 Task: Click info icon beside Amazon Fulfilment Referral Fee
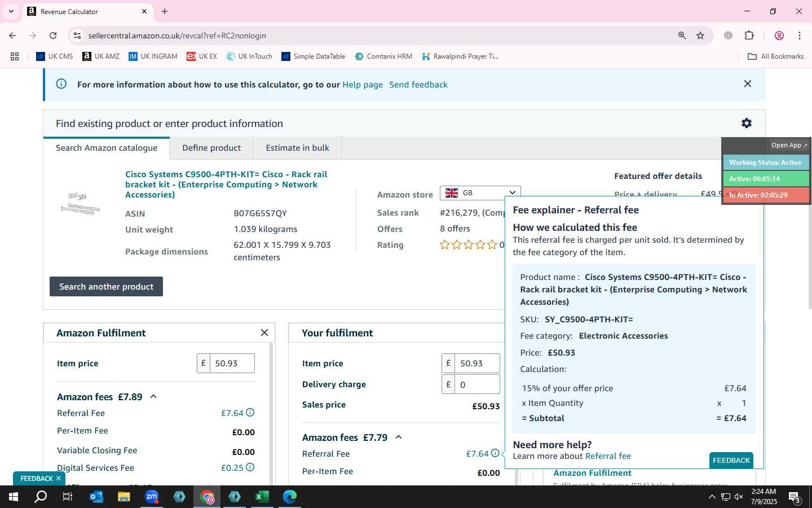(250, 413)
